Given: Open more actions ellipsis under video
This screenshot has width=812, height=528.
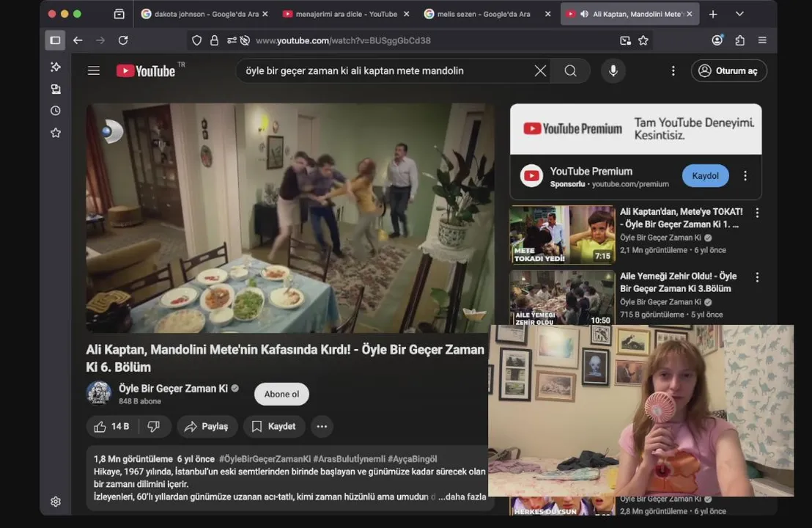Looking at the screenshot, I should click(322, 427).
